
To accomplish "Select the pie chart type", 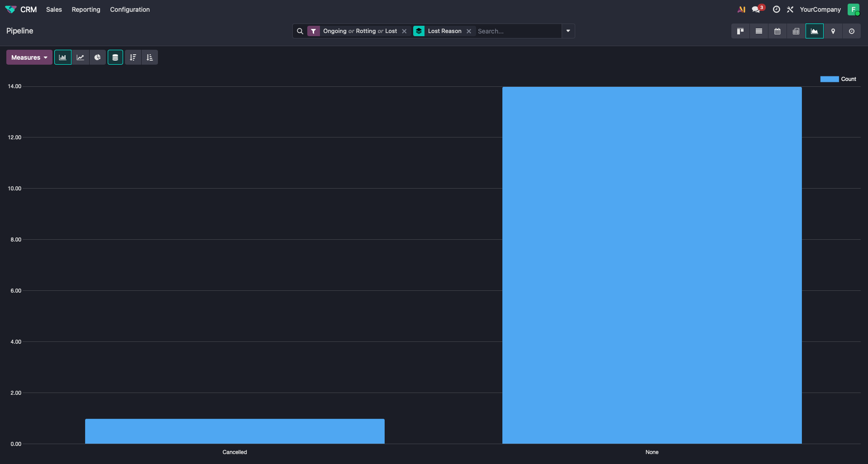I will [x=97, y=57].
